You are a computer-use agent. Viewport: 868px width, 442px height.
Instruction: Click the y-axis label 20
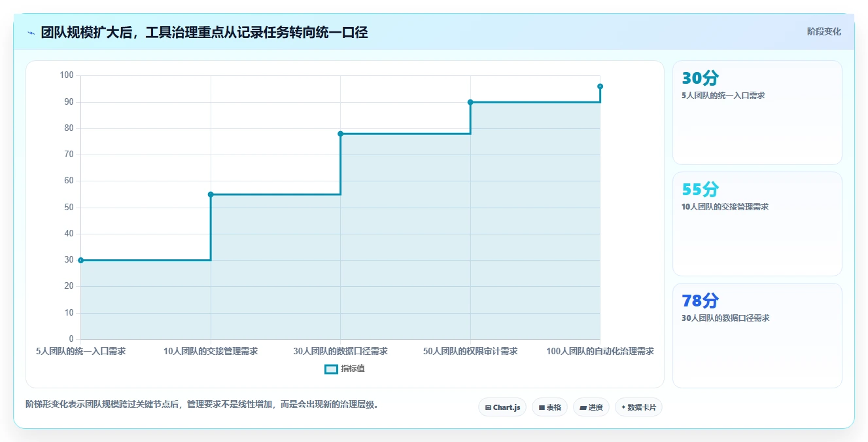click(69, 286)
